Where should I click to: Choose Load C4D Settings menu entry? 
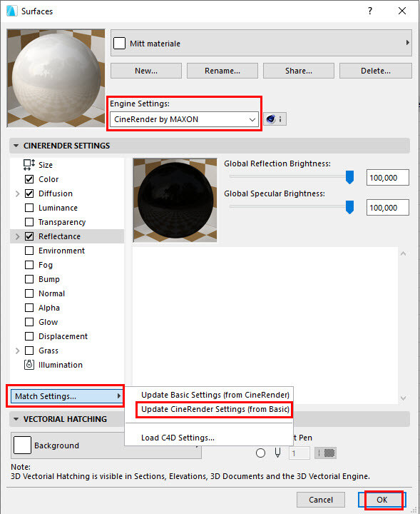coord(178,438)
